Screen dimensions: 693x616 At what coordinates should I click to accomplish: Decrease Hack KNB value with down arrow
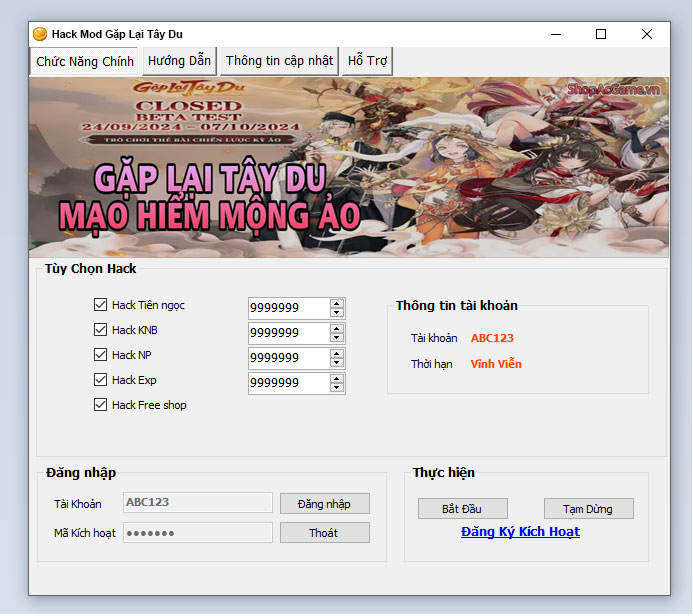click(x=337, y=338)
